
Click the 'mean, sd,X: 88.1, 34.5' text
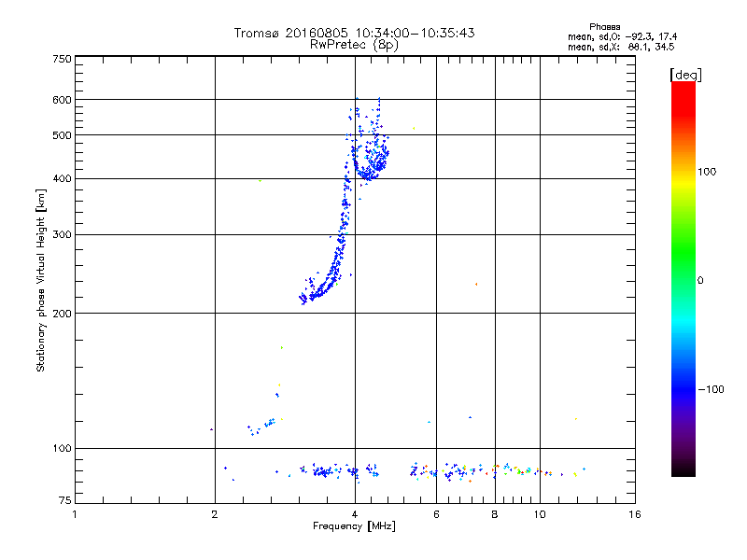pos(621,47)
